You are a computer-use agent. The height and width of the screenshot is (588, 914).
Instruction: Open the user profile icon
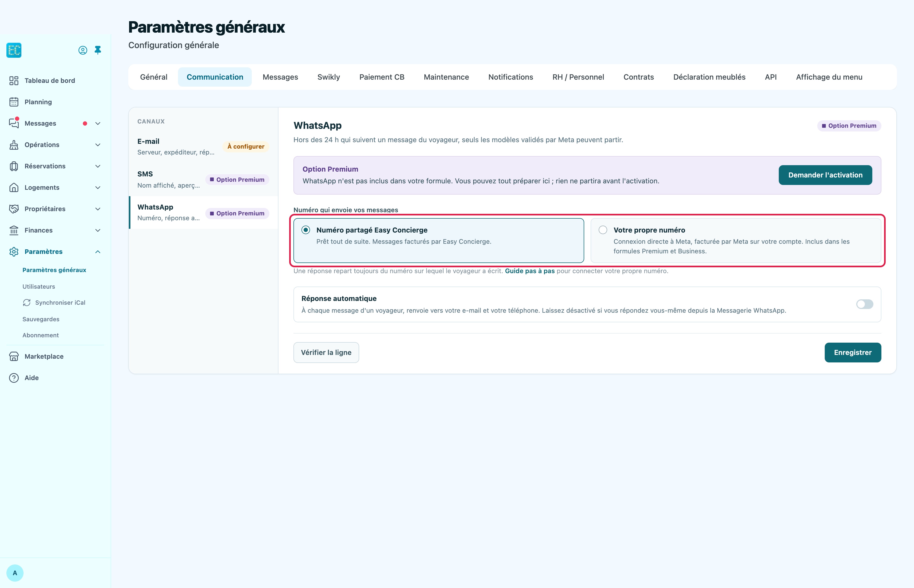point(83,50)
